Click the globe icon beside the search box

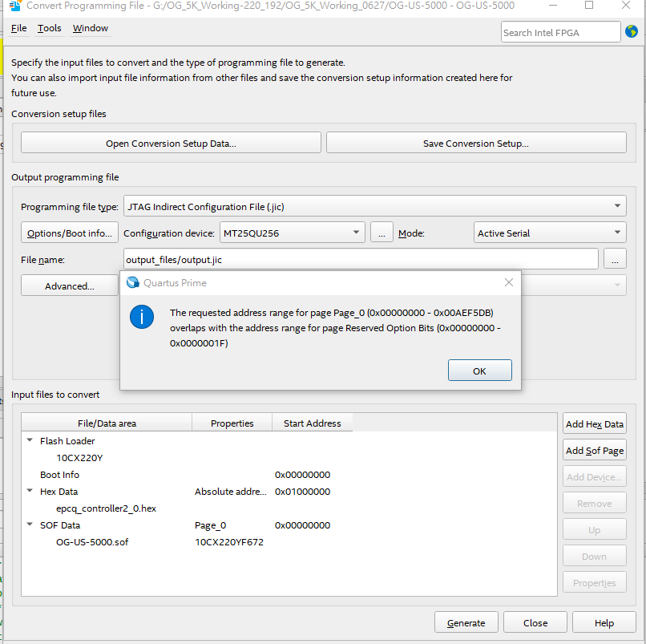(x=631, y=31)
